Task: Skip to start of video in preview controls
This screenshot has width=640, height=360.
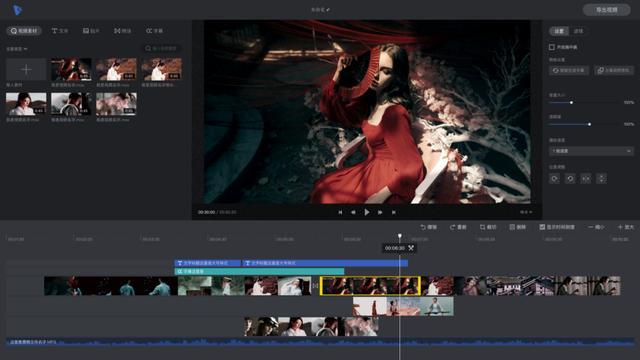Action: 340,212
